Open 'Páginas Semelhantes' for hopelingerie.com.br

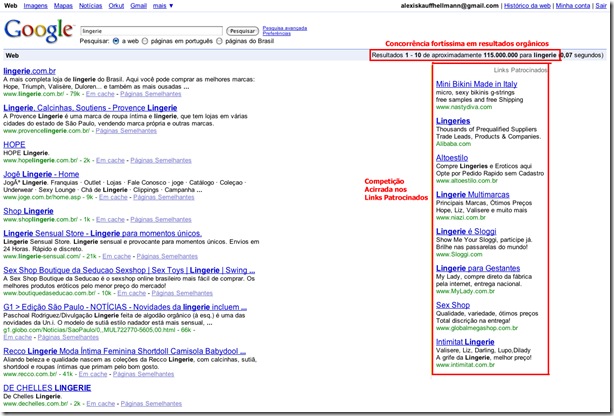tap(161, 160)
